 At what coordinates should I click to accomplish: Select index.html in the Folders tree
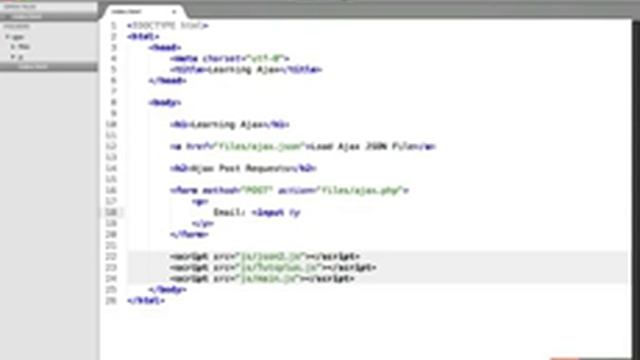pos(33,66)
